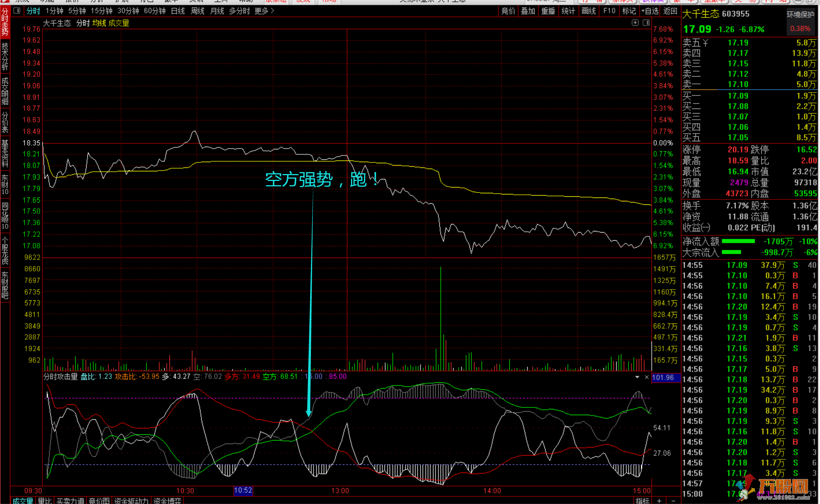Click green 净流入额 bar indicator
This screenshot has width=820, height=504.
[738, 241]
